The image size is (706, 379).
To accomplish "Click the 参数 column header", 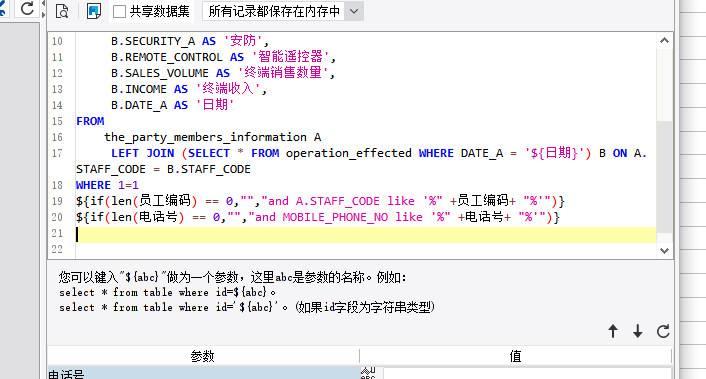I will click(203, 356).
